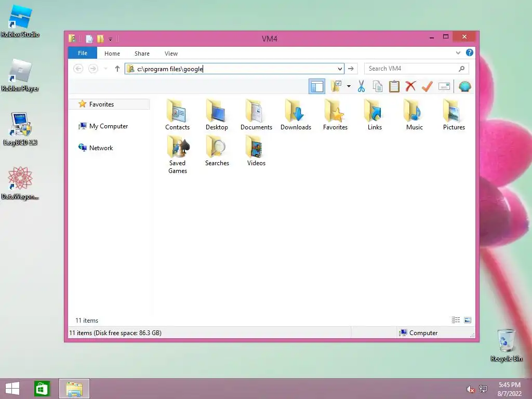Select the Saved Games folder
Image resolution: width=532 pixels, height=399 pixels.
click(178, 154)
